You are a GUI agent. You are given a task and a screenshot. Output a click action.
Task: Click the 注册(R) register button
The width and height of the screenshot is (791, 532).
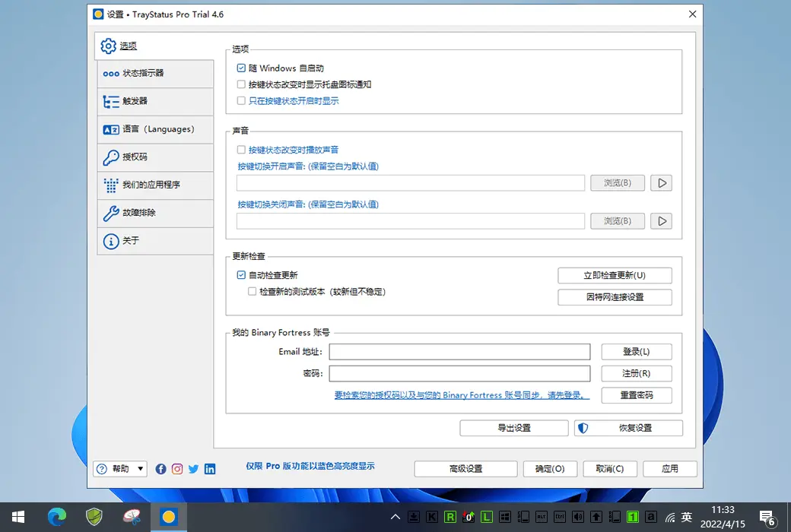(636, 373)
